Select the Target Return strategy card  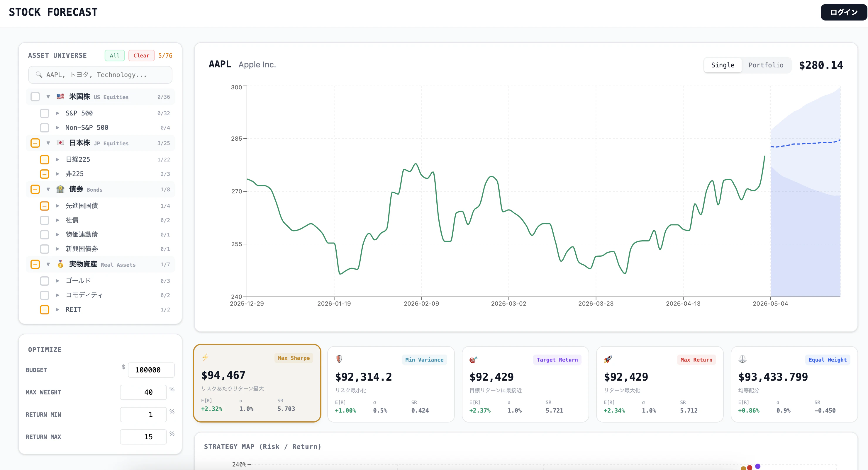pos(525,384)
